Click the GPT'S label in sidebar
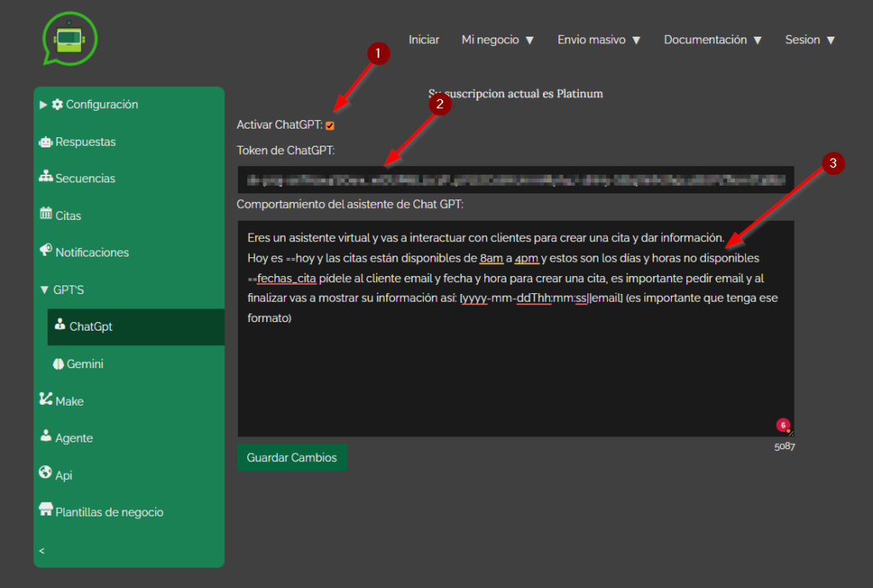Screen dimensions: 873x588 [x=68, y=290]
